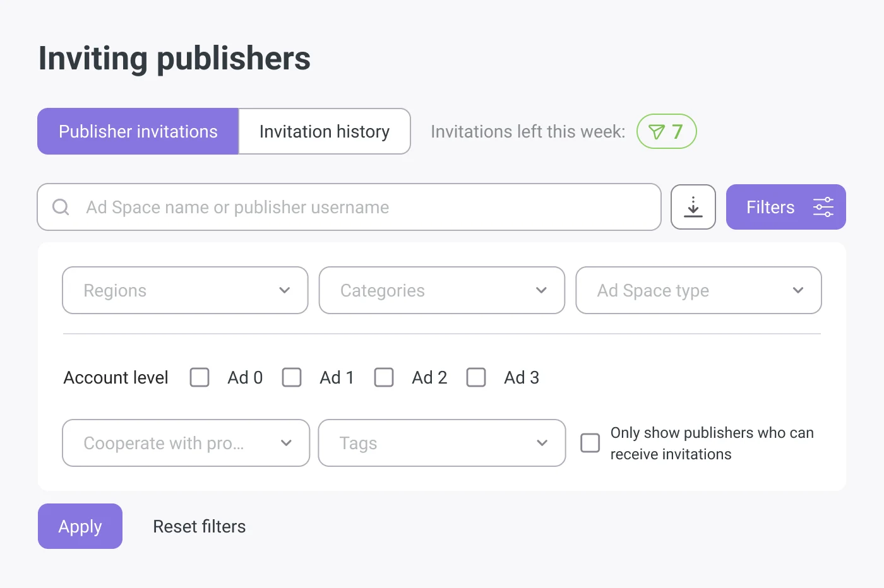The height and width of the screenshot is (588, 884).
Task: Tick the Ad 2 account level checkbox
Action: [384, 377]
